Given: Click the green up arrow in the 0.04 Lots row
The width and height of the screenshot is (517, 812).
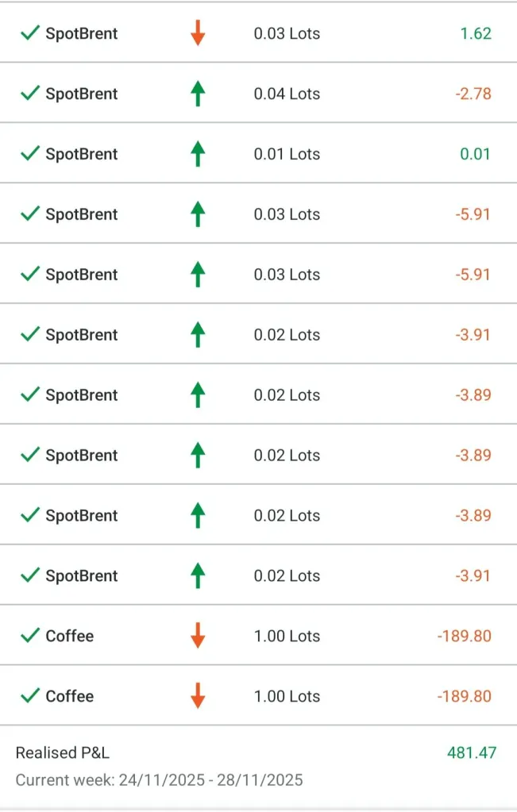Looking at the screenshot, I should tap(198, 94).
